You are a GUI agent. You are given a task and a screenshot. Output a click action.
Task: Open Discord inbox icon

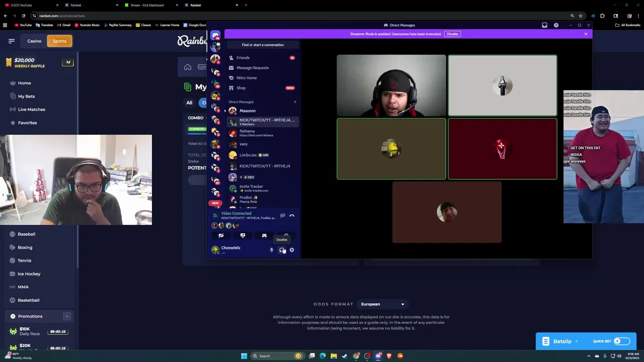click(x=544, y=25)
